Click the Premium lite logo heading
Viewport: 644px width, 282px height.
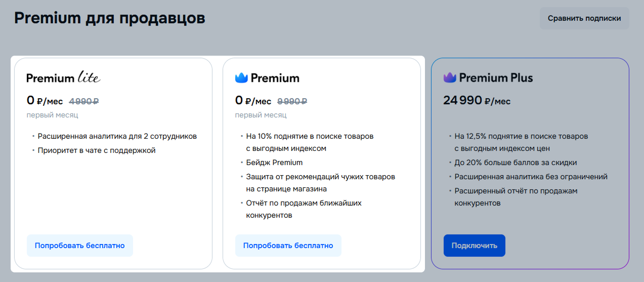tap(63, 78)
